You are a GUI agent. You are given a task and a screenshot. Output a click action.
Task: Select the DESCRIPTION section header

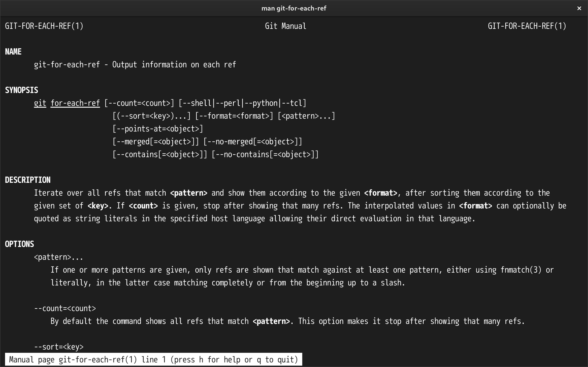click(x=28, y=180)
